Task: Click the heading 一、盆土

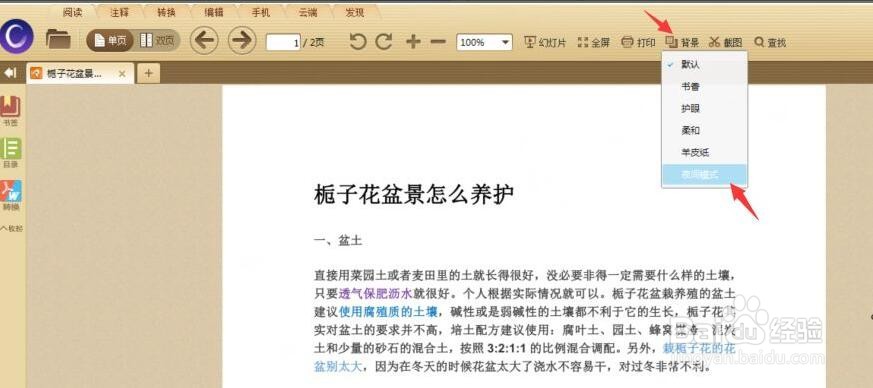Action: pyautogui.click(x=339, y=240)
